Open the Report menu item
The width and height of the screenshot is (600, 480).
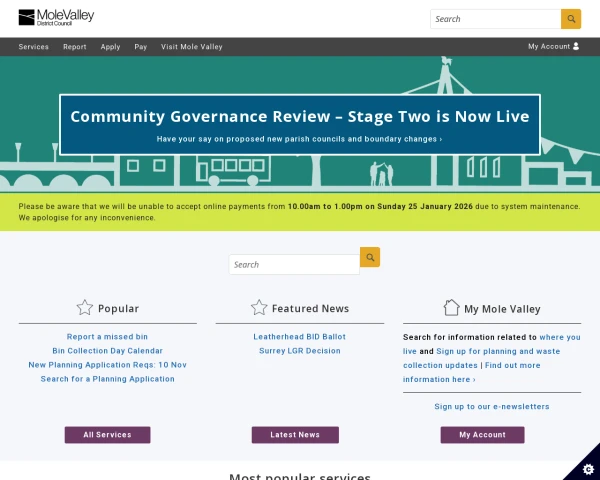coord(75,47)
